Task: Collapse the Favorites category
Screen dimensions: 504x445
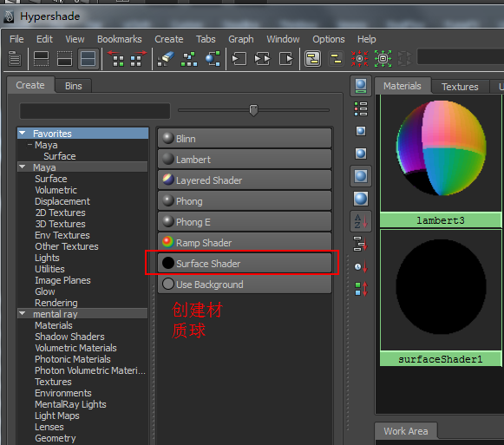Action: point(23,133)
